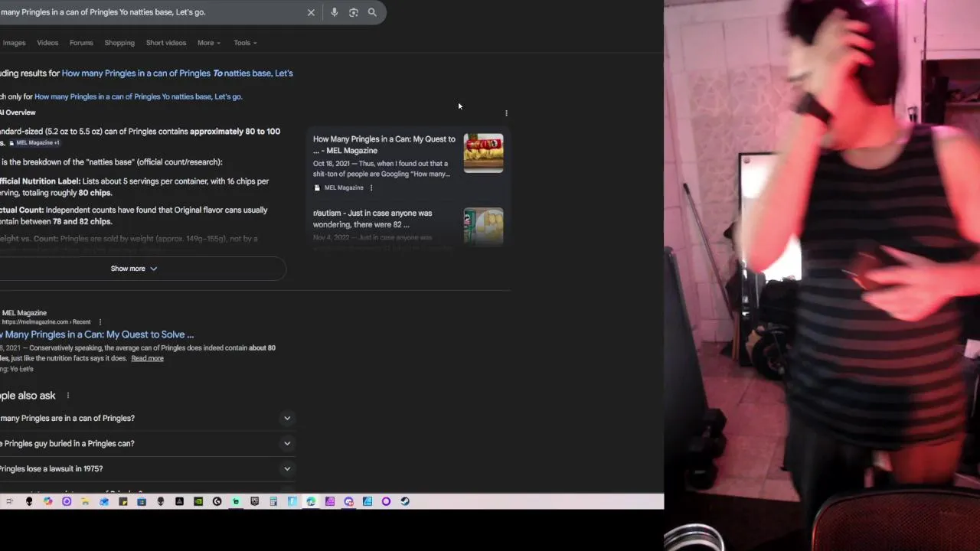The image size is (980, 551).
Task: Open Calculator from the taskbar
Action: tap(273, 501)
